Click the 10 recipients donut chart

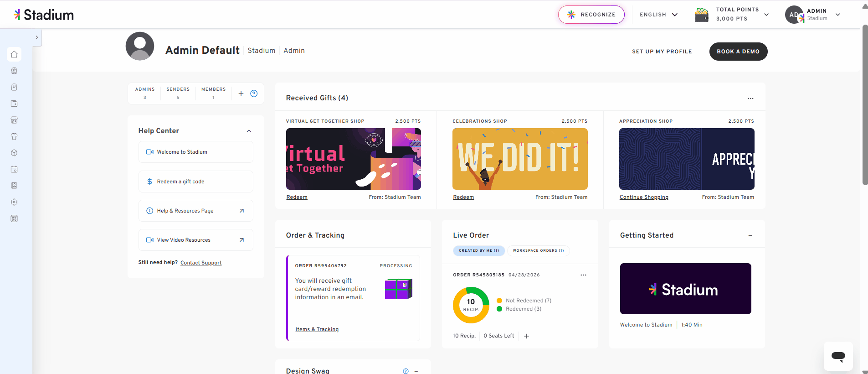pos(471,305)
